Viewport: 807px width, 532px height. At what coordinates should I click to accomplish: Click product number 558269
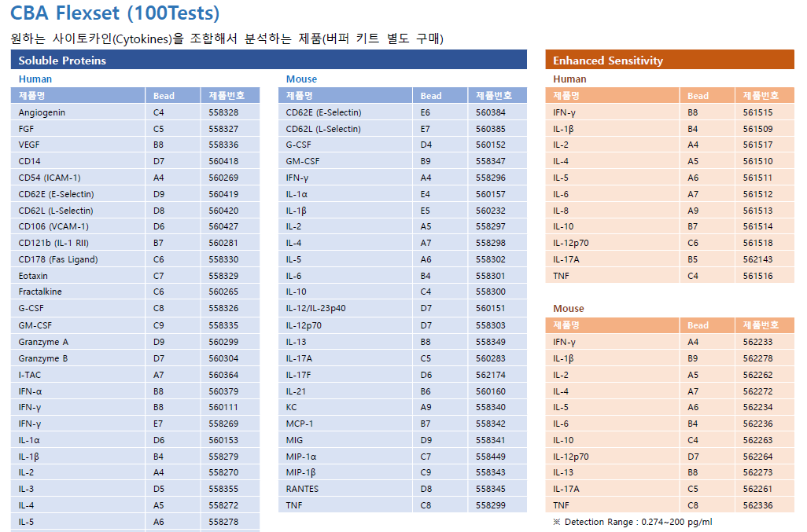pyautogui.click(x=223, y=424)
